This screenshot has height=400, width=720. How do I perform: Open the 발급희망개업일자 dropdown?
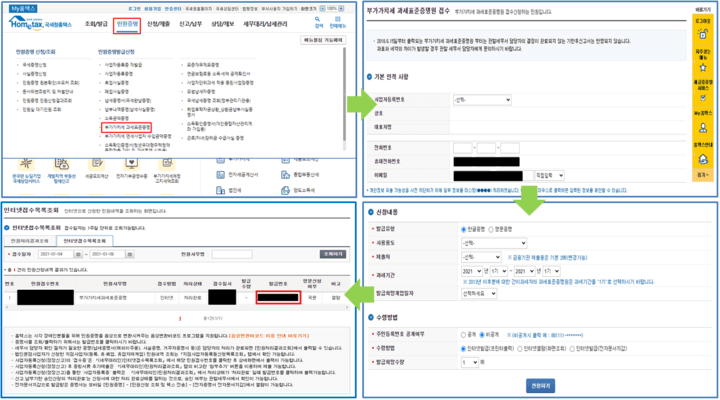point(479,293)
